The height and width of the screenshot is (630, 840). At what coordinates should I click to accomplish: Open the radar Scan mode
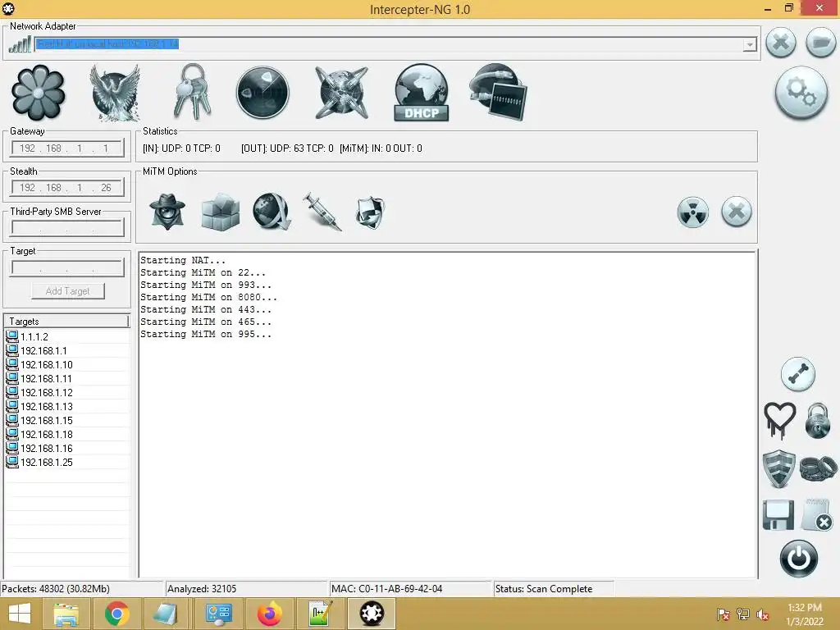pos(262,93)
